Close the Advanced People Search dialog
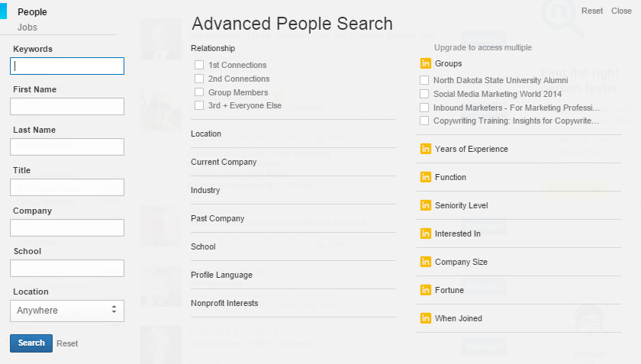 [621, 11]
